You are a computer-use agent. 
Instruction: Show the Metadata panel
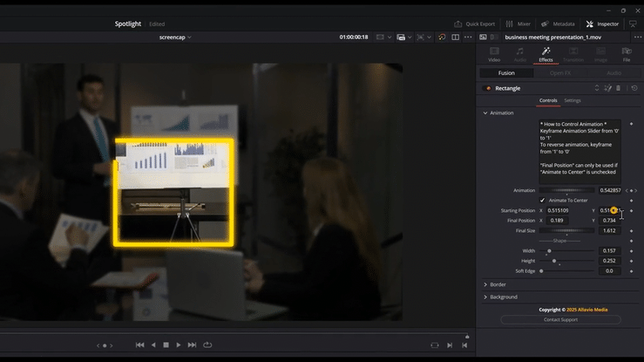coord(558,24)
